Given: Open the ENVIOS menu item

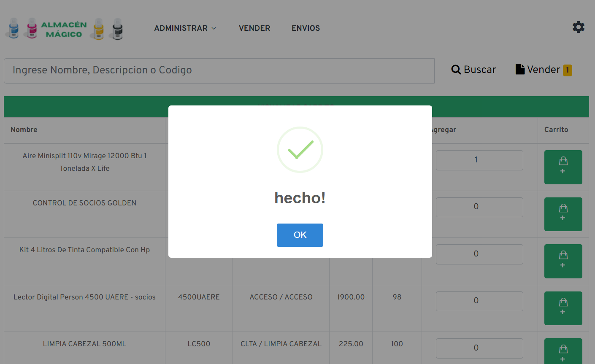Looking at the screenshot, I should tap(306, 28).
